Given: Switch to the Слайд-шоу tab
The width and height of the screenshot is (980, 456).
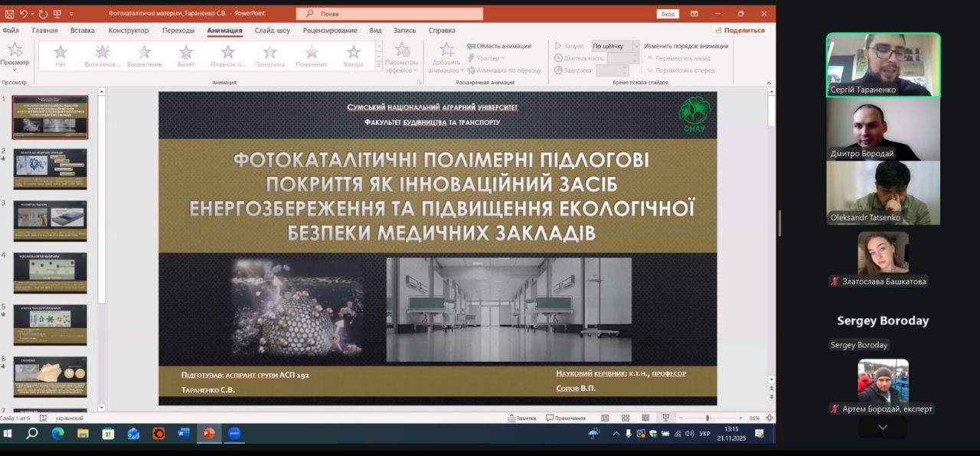Looking at the screenshot, I should click(273, 31).
